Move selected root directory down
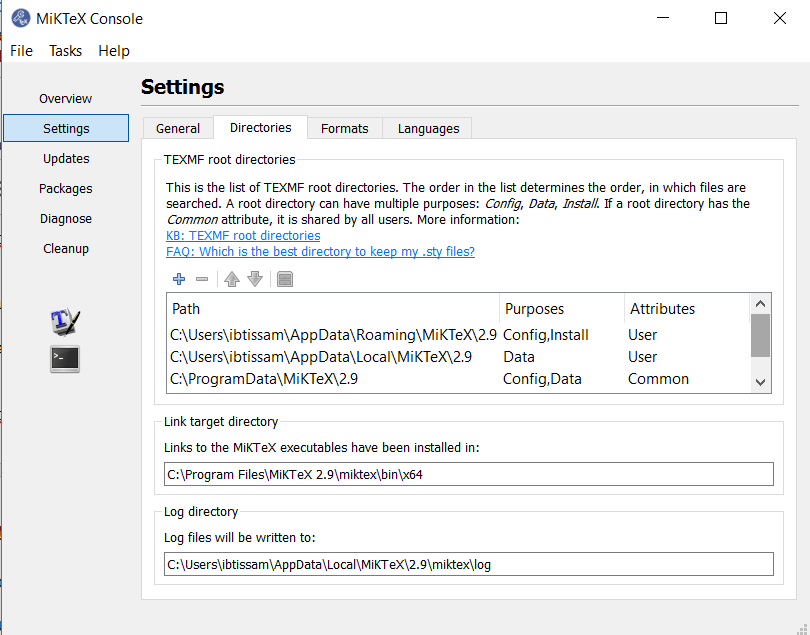 (255, 279)
